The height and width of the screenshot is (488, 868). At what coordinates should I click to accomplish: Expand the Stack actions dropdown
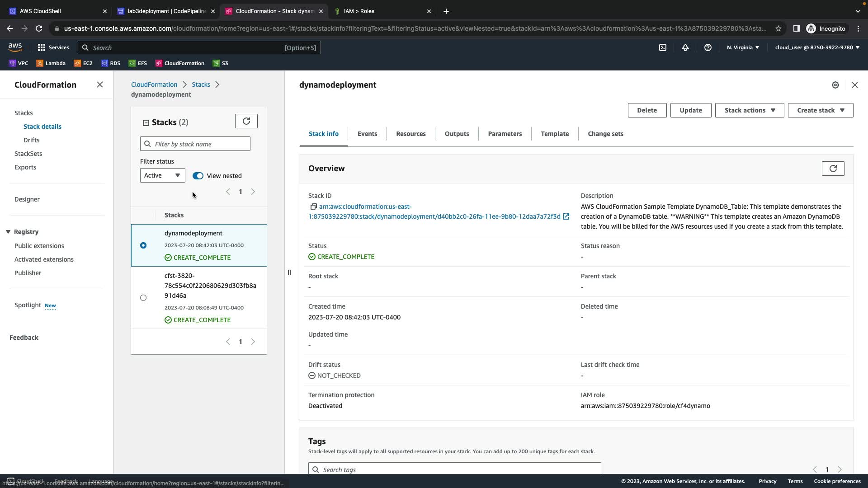749,110
